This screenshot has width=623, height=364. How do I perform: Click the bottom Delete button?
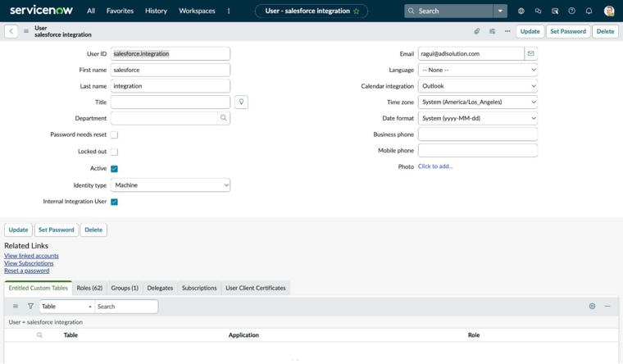pyautogui.click(x=93, y=230)
